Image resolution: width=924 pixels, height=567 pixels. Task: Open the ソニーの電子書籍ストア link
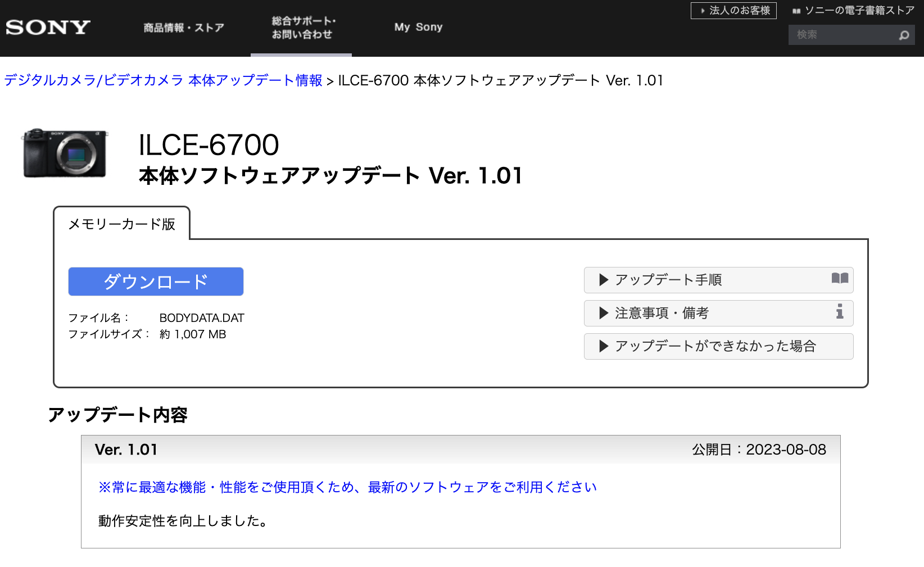[859, 11]
